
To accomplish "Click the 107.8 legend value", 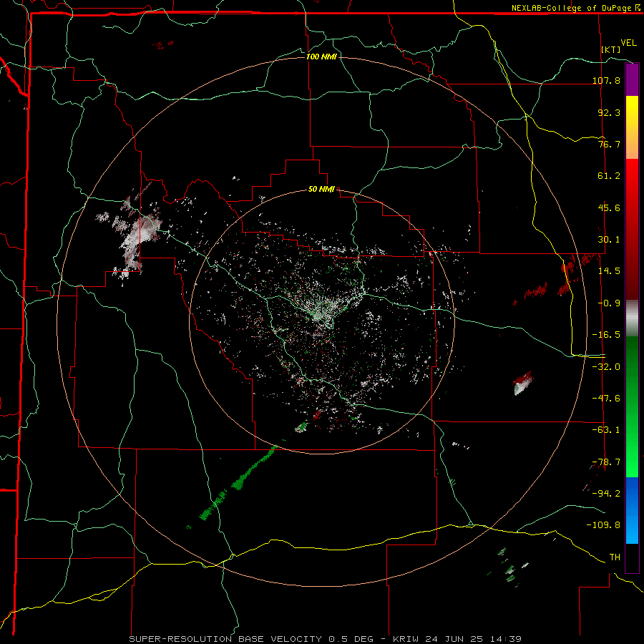I will [x=607, y=80].
